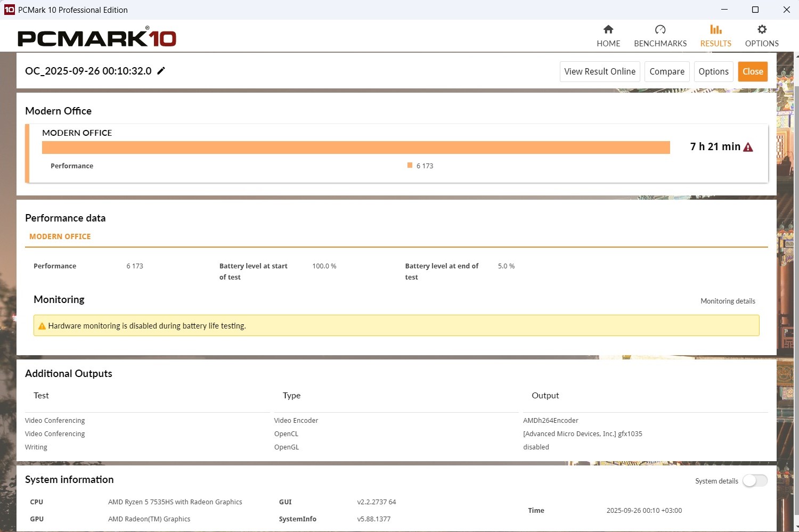The image size is (799, 532).
Task: Minimize the PCMark 10 window
Action: (x=724, y=10)
